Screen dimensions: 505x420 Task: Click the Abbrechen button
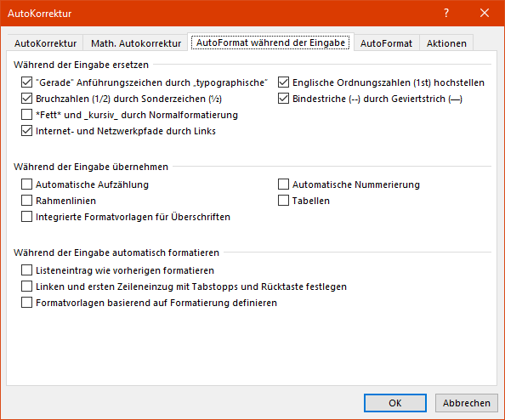[467, 403]
